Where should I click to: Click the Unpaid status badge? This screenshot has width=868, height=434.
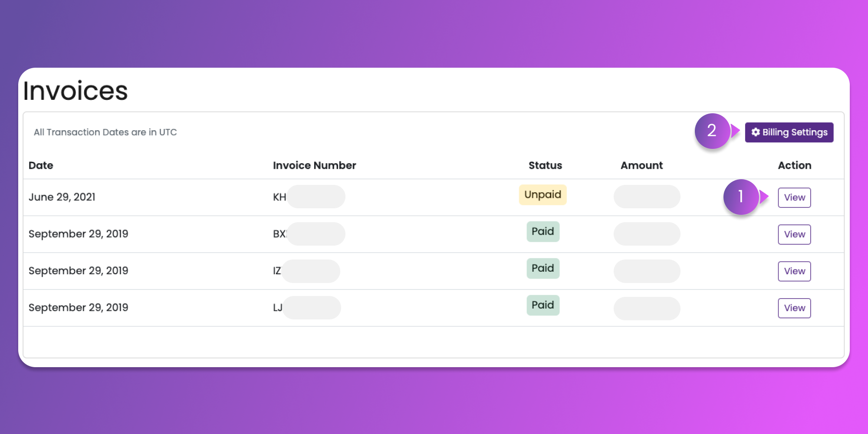pyautogui.click(x=542, y=195)
